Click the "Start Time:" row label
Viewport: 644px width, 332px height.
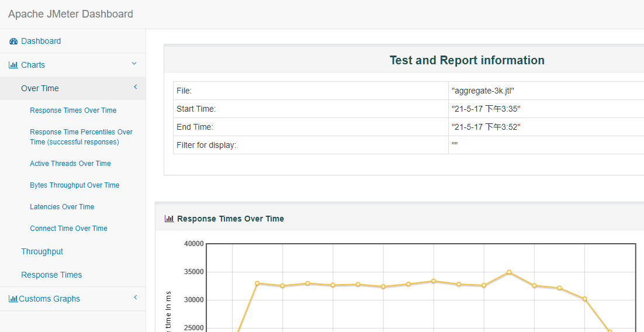click(x=196, y=109)
